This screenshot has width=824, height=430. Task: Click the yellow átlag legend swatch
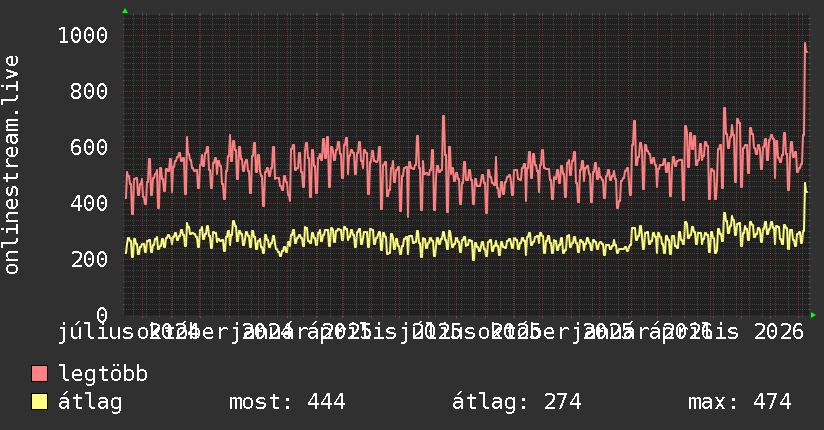click(x=39, y=401)
